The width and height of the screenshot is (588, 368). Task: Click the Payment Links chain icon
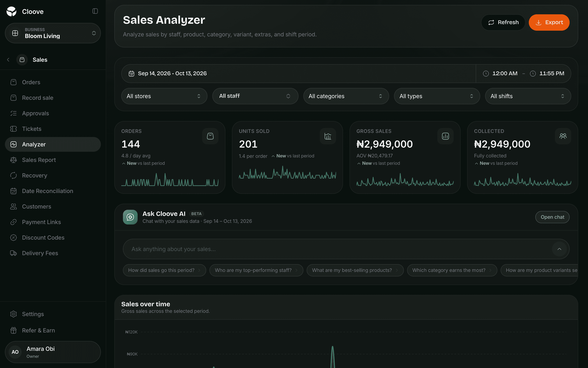[x=14, y=222]
